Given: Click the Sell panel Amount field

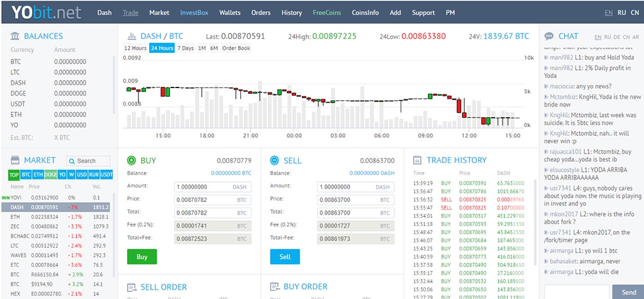Looking at the screenshot, I should coord(356,187).
